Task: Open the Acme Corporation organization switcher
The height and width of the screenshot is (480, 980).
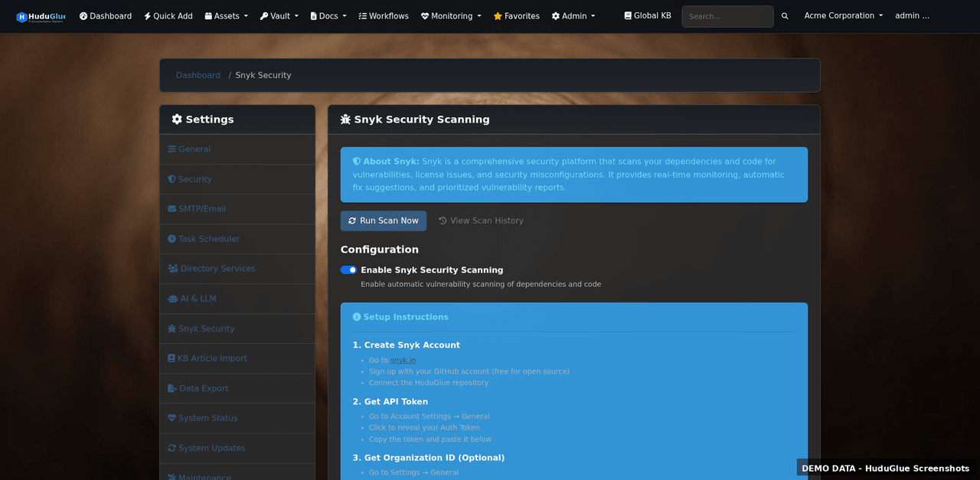Action: click(843, 15)
